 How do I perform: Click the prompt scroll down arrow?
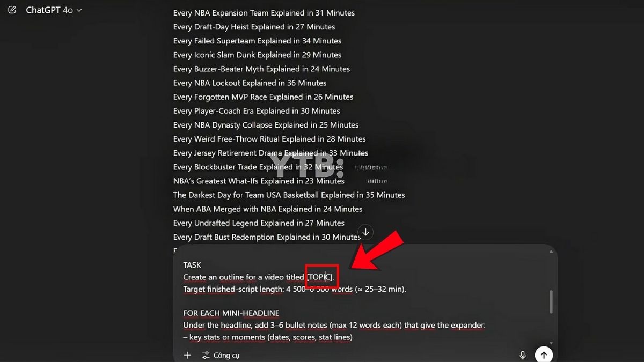click(x=551, y=343)
